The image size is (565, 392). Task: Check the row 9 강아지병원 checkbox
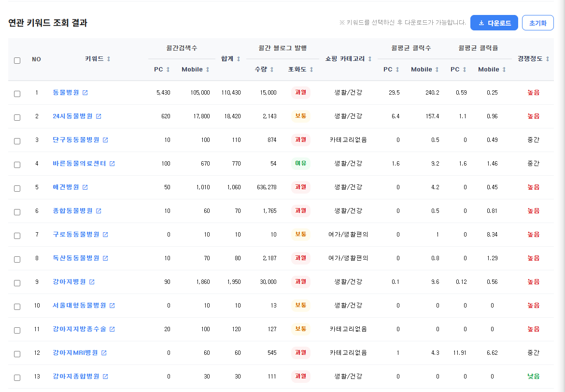click(17, 283)
